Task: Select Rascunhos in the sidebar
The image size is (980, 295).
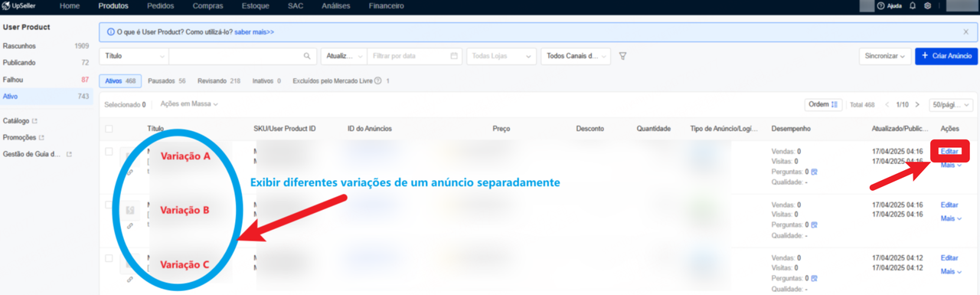Action: (x=46, y=46)
